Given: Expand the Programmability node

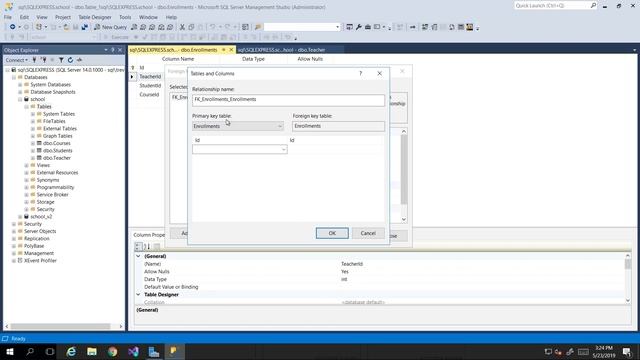Looking at the screenshot, I should point(27,187).
